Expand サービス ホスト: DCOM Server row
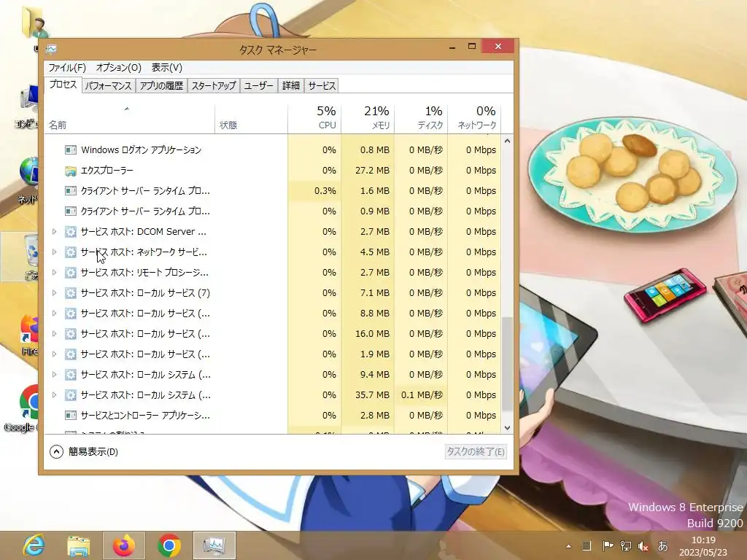 (x=54, y=232)
